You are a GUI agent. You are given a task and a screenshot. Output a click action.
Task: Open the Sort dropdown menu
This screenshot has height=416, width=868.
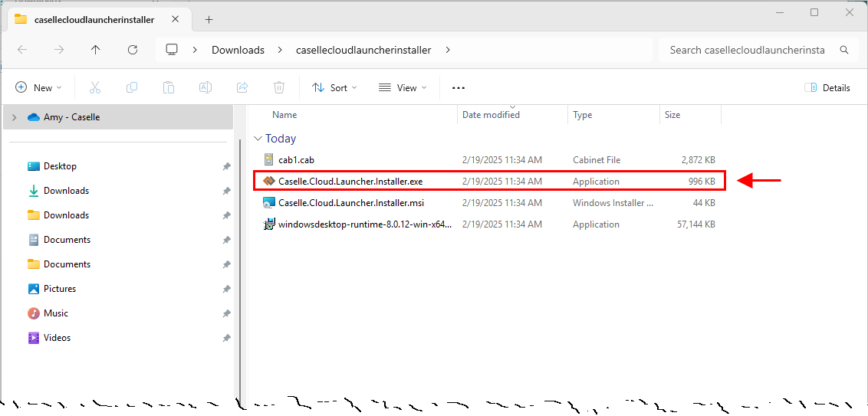tap(334, 87)
